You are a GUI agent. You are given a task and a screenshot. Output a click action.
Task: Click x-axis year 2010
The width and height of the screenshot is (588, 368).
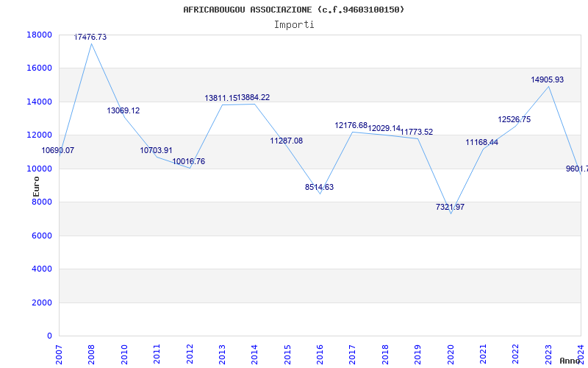pyautogui.click(x=124, y=354)
